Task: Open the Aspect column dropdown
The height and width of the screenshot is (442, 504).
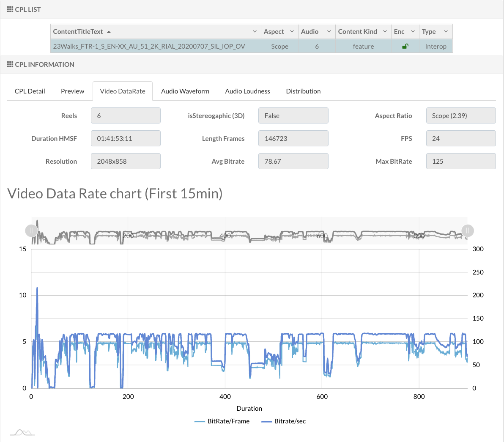Action: click(x=292, y=31)
